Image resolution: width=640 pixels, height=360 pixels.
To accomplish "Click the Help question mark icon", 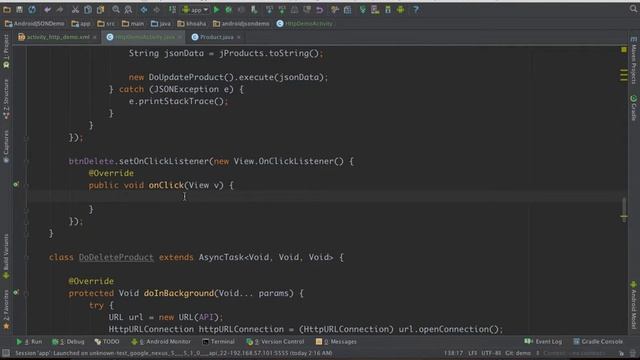I will tap(416, 9).
